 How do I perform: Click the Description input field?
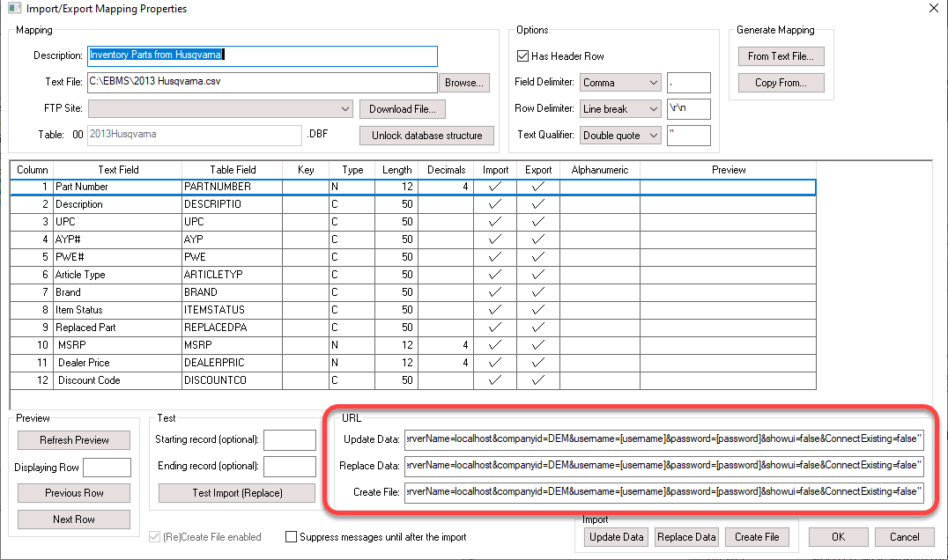263,55
